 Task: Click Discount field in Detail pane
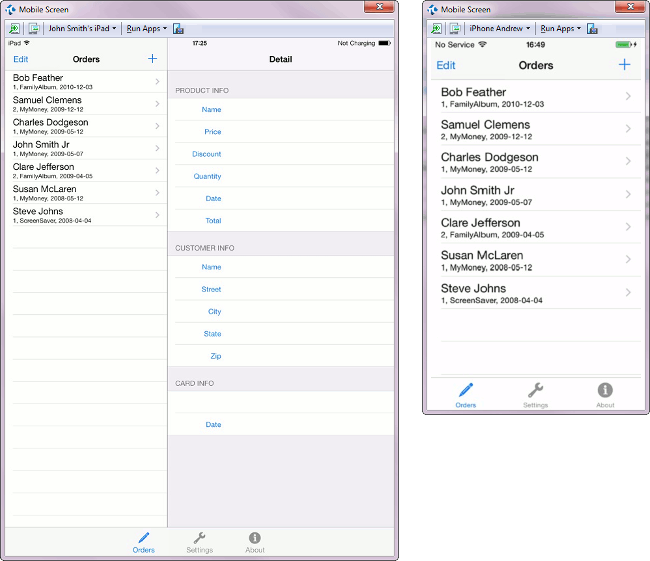click(281, 154)
